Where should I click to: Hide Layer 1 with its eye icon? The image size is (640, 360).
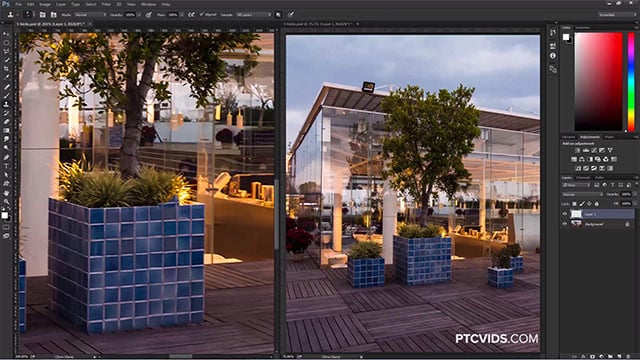coord(565,214)
